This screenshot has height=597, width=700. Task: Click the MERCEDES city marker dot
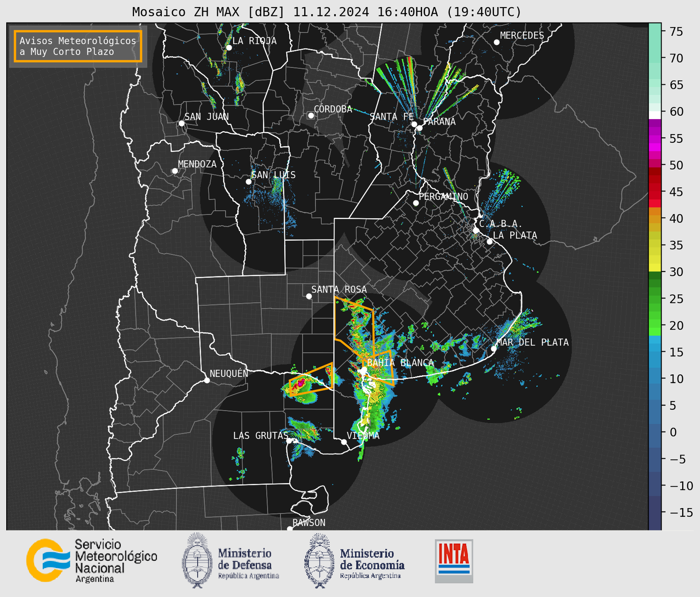point(496,42)
